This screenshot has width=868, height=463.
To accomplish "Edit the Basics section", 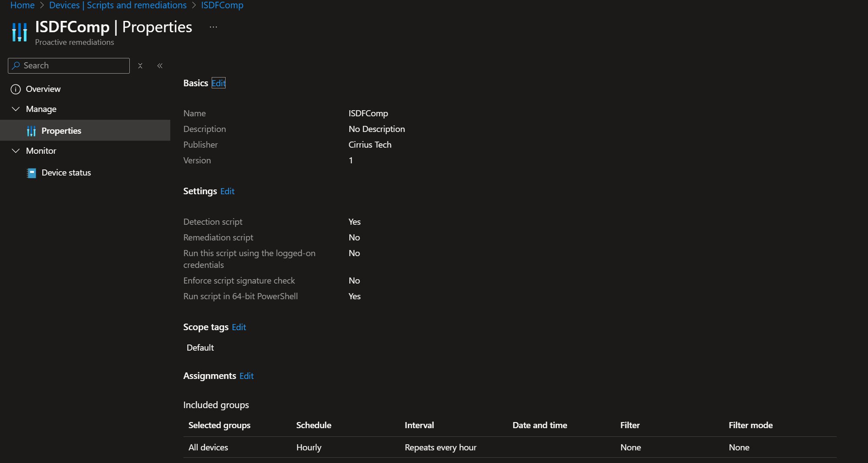I will [219, 83].
